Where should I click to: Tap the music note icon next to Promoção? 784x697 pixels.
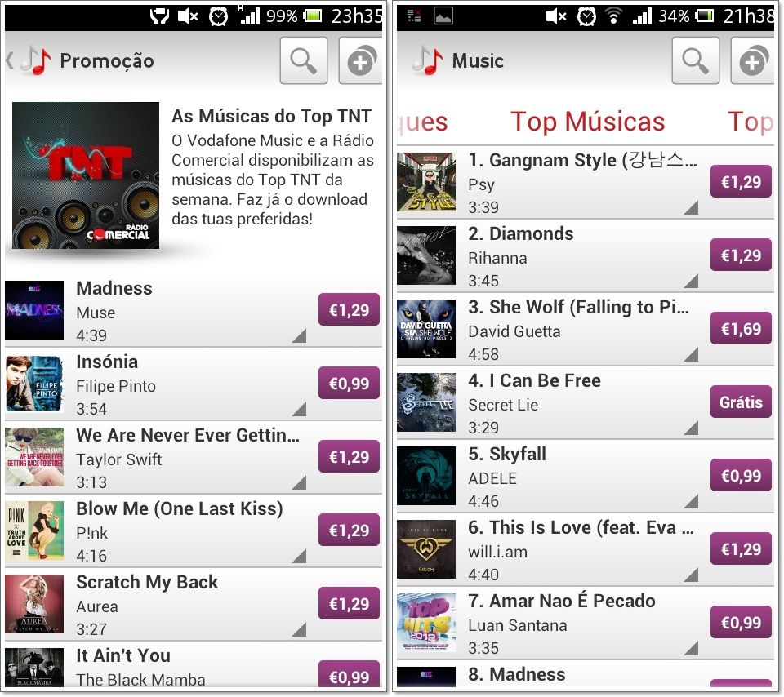coord(36,60)
